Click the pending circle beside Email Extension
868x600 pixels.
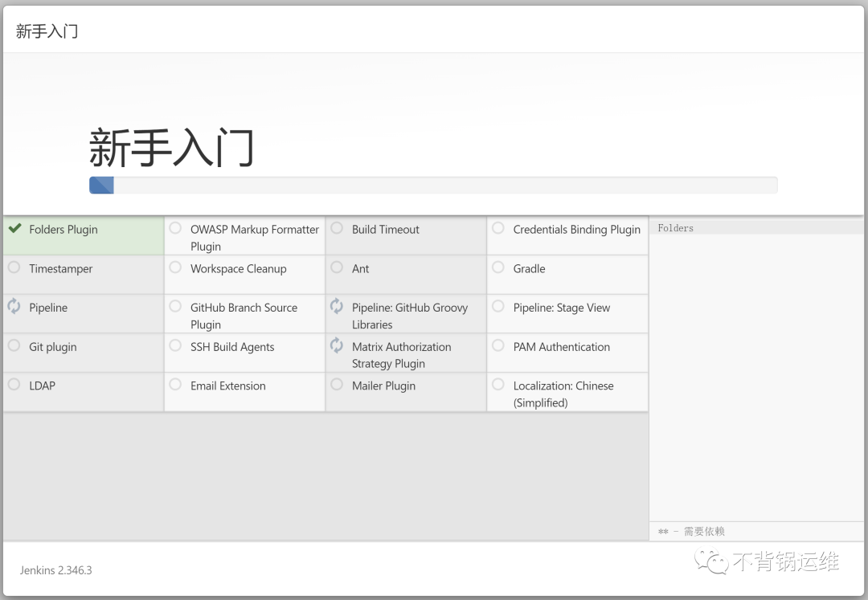pos(175,384)
